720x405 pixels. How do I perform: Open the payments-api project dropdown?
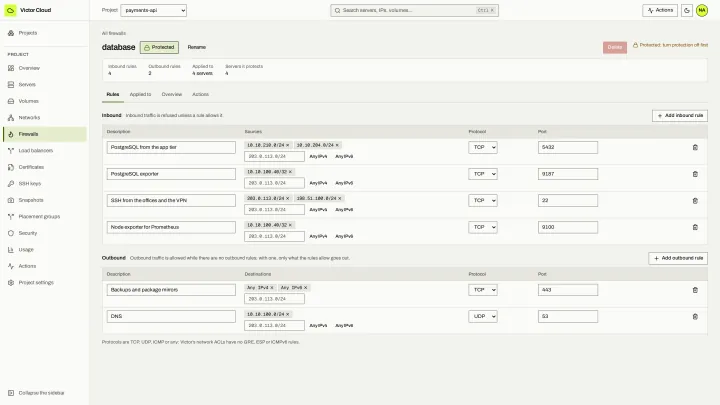click(x=153, y=10)
